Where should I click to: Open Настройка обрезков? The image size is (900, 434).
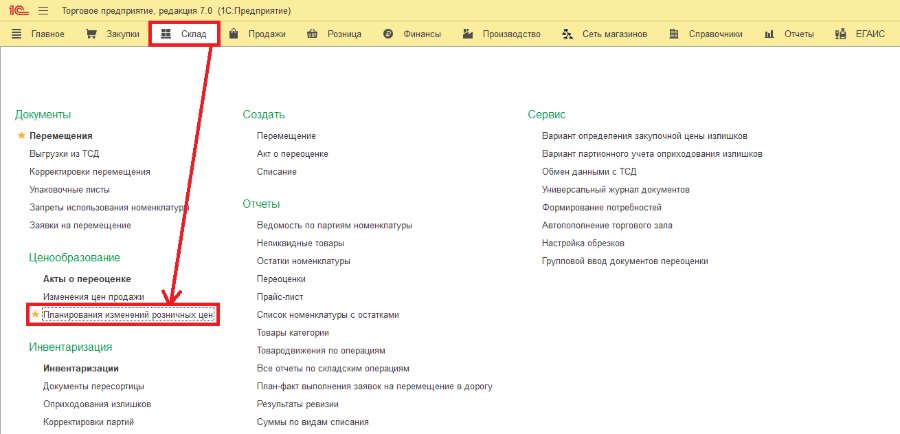tap(583, 243)
